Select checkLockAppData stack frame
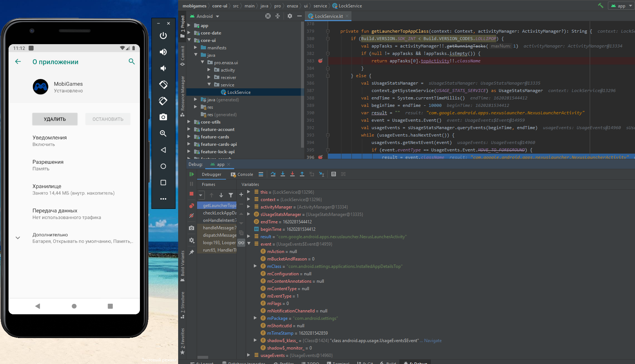 pos(217,213)
